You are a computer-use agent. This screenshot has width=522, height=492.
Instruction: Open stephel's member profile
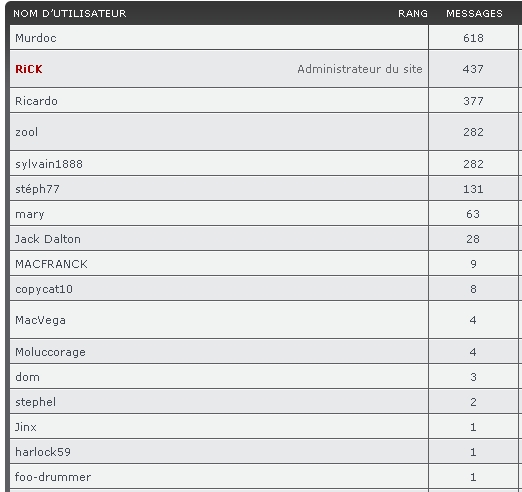coord(35,402)
